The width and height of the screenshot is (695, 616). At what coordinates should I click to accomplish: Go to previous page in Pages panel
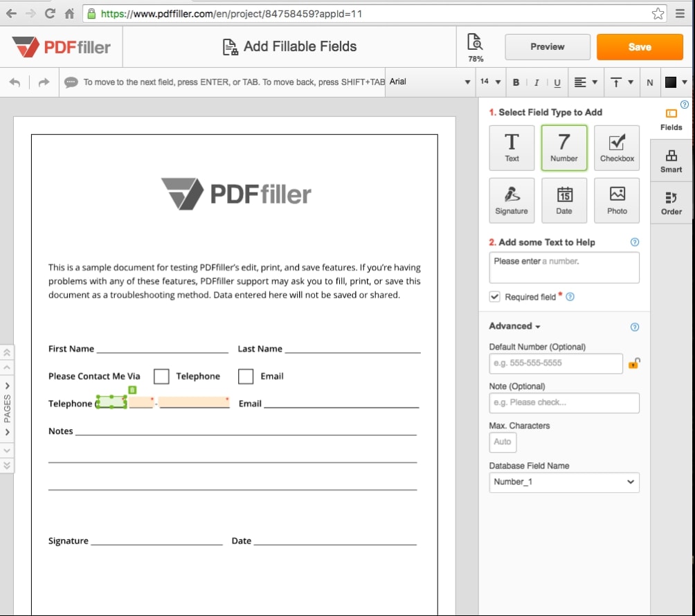7,368
